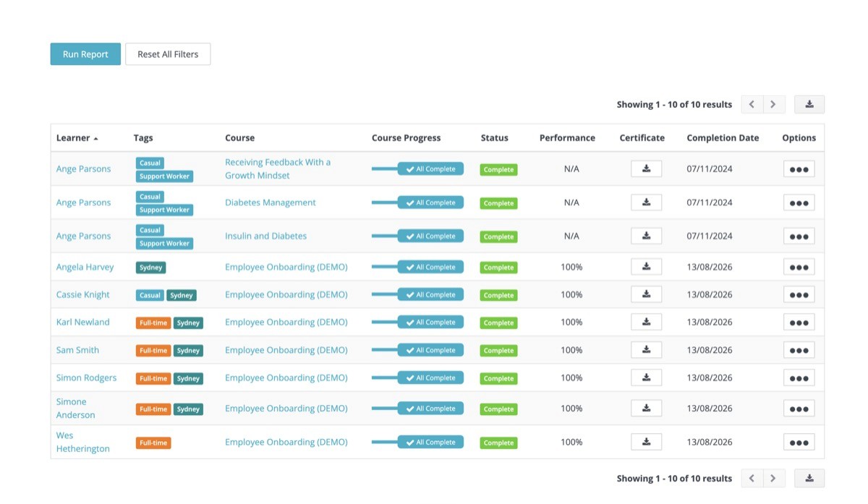Open Simon Rodgers' learner profile
This screenshot has height=504, width=868.
click(x=86, y=377)
